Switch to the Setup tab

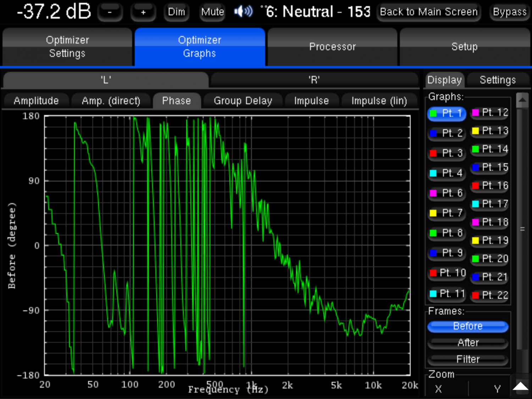pos(465,47)
